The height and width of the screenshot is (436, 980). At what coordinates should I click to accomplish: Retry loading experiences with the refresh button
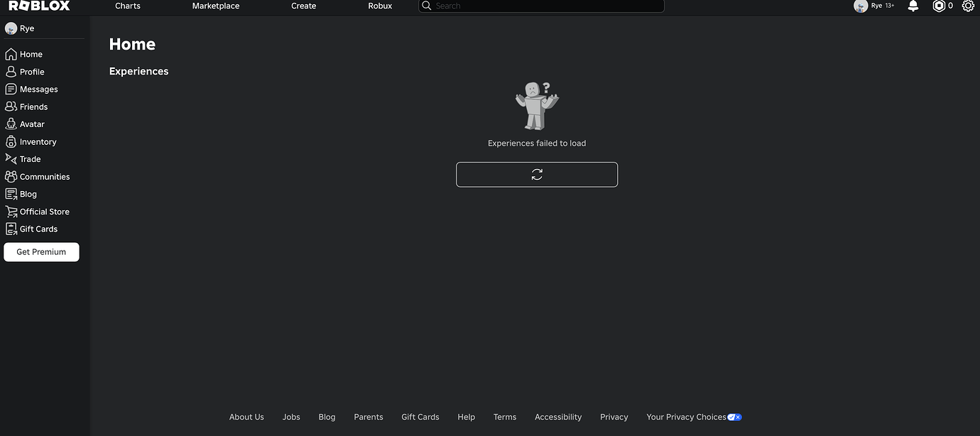pos(537,174)
